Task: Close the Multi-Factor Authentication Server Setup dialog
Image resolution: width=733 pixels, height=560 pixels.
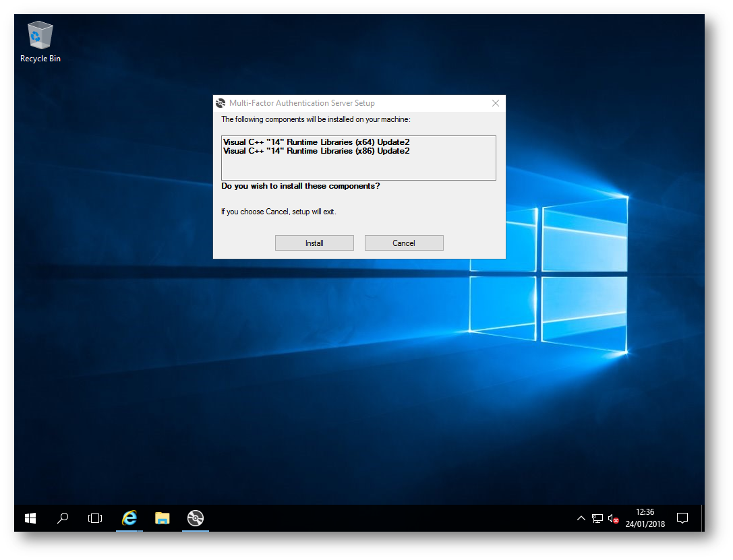Action: point(496,103)
